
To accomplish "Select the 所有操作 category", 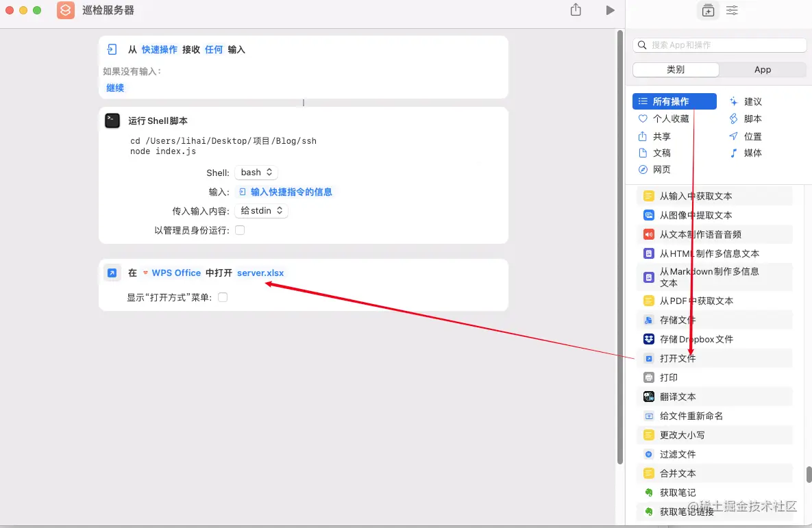I will 674,101.
